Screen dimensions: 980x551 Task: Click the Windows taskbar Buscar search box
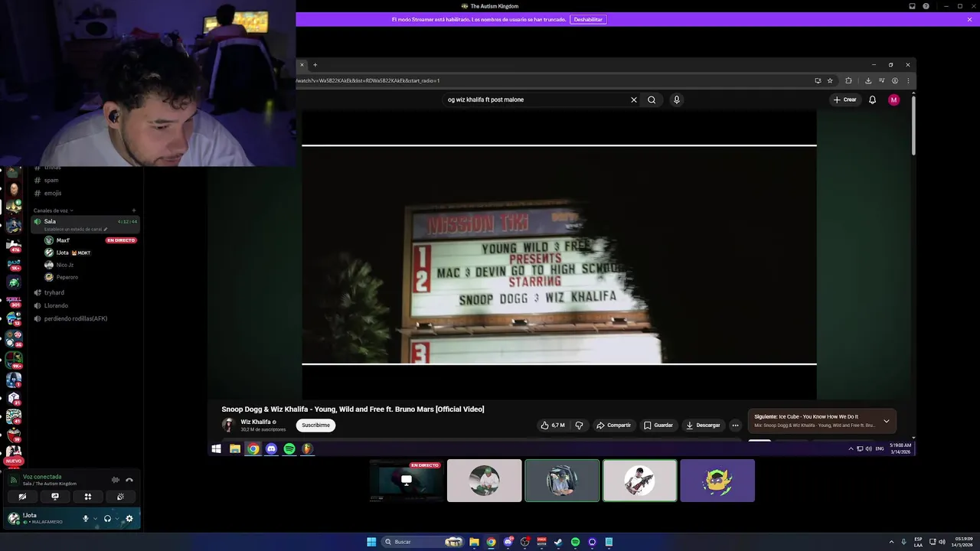(x=422, y=542)
